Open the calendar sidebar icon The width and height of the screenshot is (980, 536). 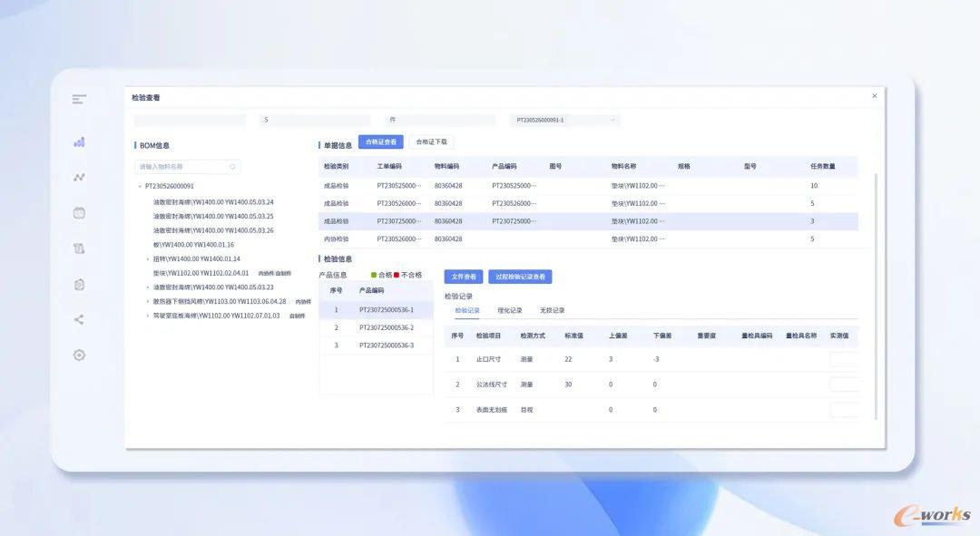tap(79, 212)
